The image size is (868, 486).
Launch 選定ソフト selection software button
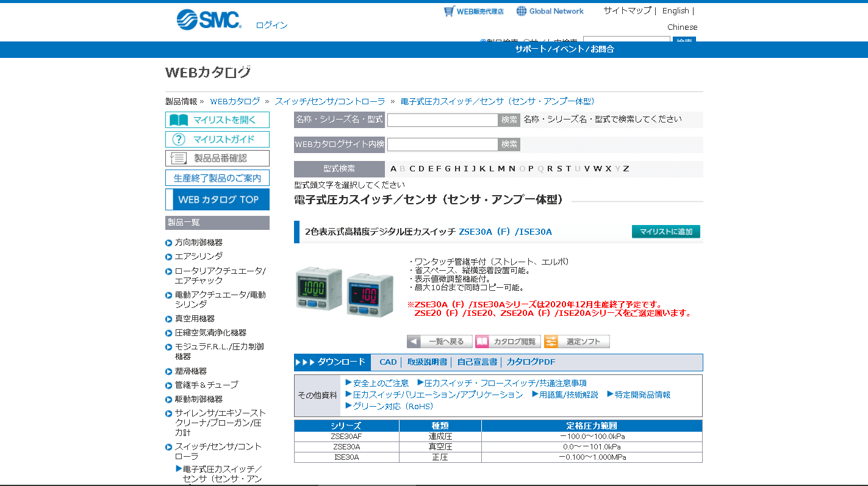tap(576, 341)
